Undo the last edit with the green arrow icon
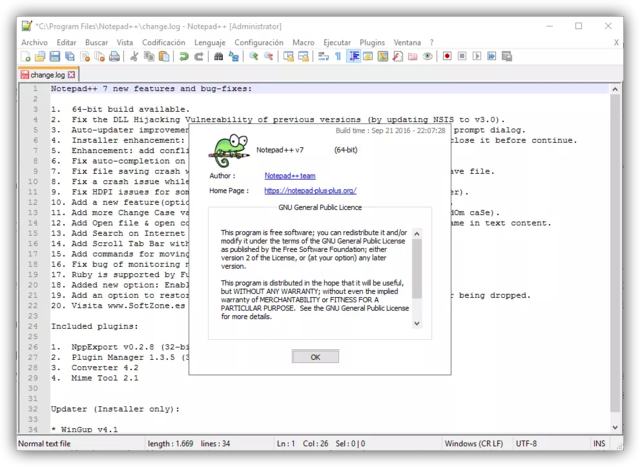The height and width of the screenshot is (467, 640). [184, 56]
